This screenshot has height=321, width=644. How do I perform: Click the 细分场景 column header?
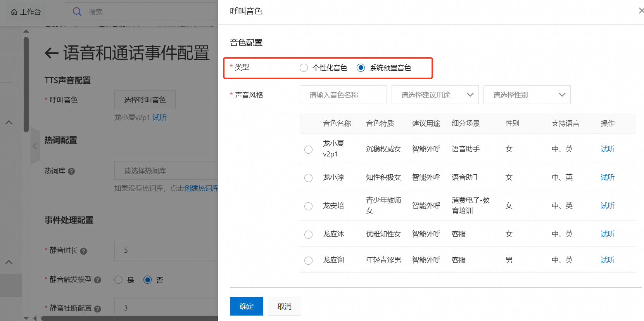point(466,123)
